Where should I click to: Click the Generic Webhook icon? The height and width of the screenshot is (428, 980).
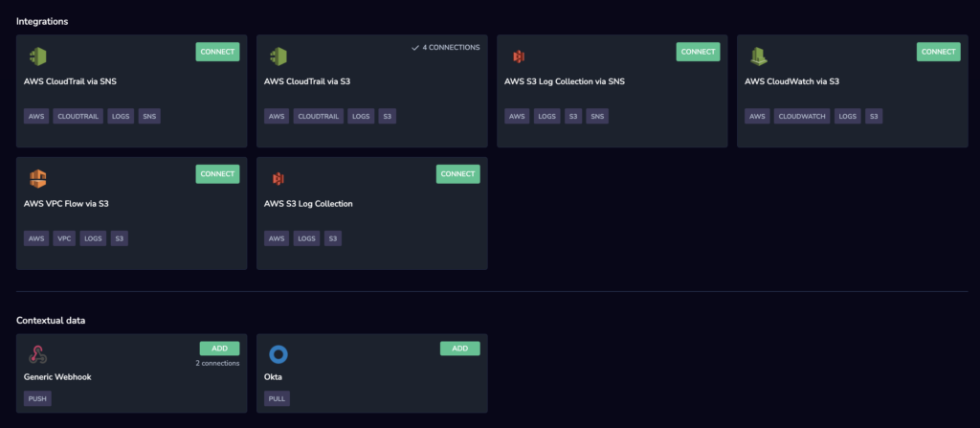(x=37, y=355)
